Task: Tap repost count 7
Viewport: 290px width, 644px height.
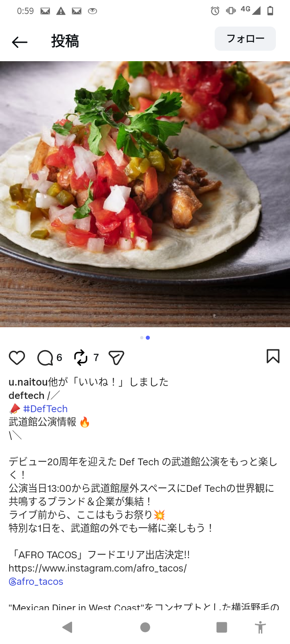Action: (x=96, y=357)
